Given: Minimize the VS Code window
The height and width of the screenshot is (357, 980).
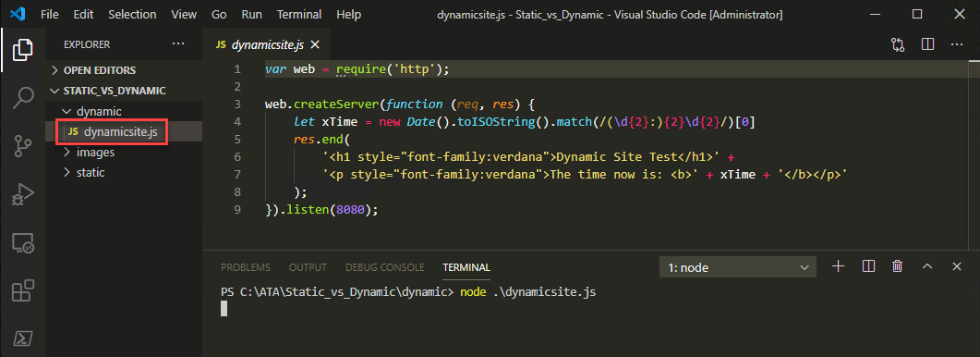Looking at the screenshot, I should click(x=877, y=14).
